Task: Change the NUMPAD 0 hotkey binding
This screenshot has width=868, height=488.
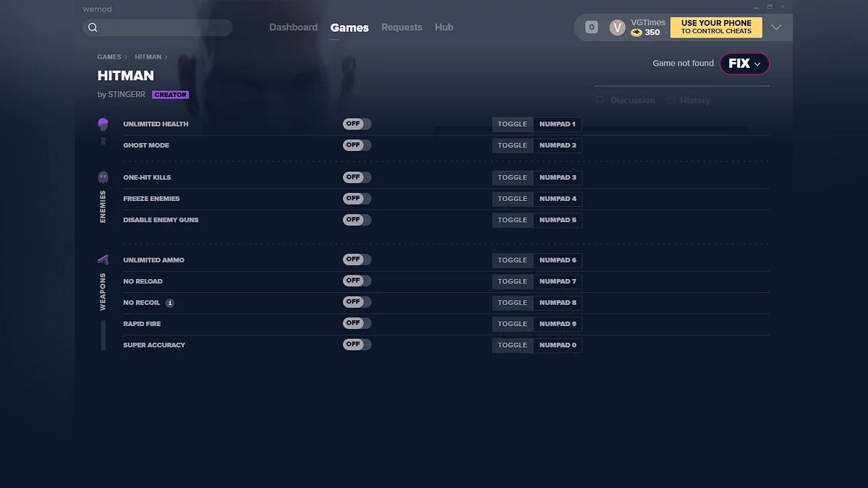Action: click(x=558, y=345)
